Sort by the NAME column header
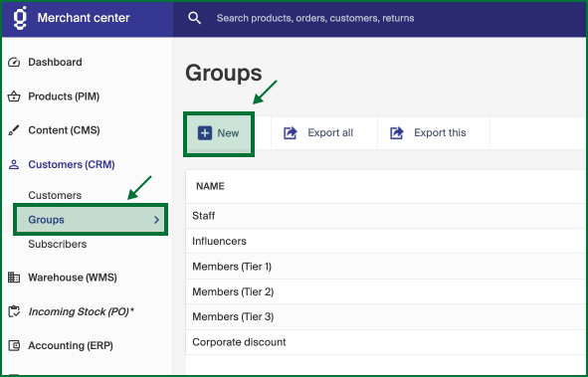The width and height of the screenshot is (588, 377). click(210, 186)
